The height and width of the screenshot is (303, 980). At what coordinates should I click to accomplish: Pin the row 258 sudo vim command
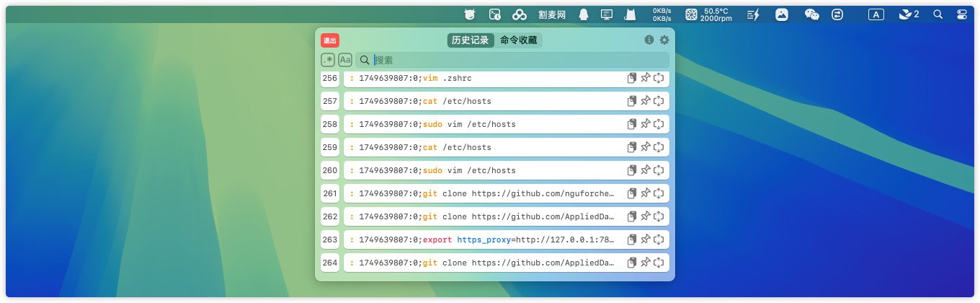(x=646, y=124)
